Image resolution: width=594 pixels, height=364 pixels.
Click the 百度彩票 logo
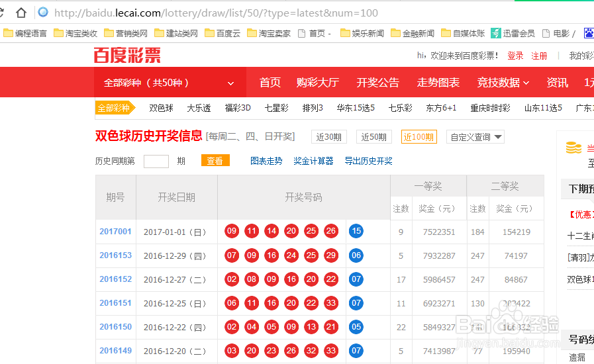tap(127, 56)
